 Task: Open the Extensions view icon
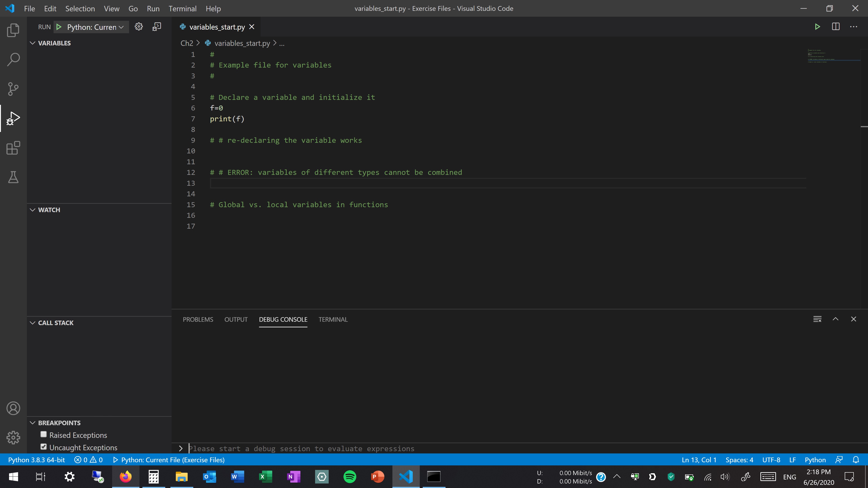pos(13,148)
